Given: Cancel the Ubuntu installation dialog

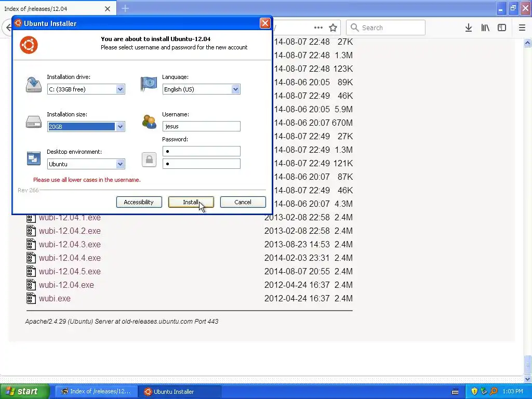Looking at the screenshot, I should click(x=243, y=202).
